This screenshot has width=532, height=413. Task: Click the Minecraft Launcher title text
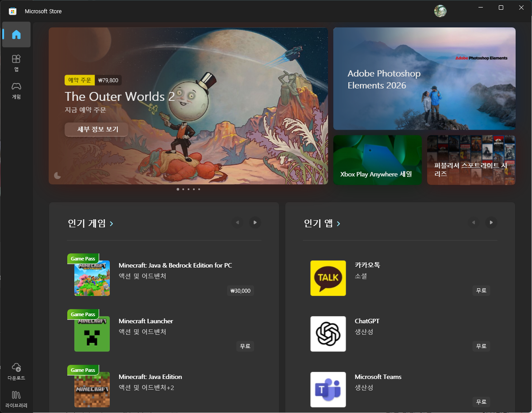tap(146, 321)
